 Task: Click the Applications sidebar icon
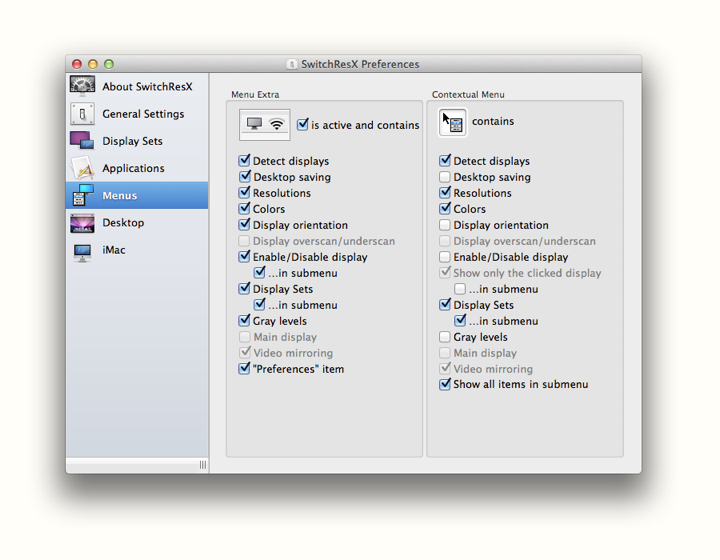click(82, 168)
